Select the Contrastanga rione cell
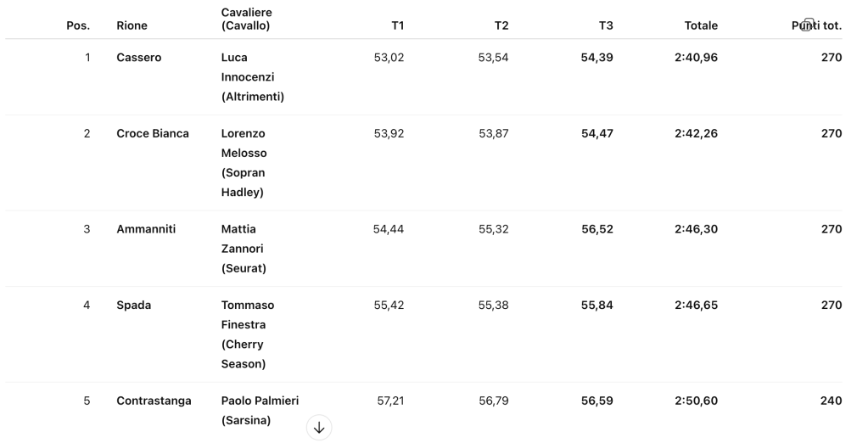868x443 pixels. point(154,401)
